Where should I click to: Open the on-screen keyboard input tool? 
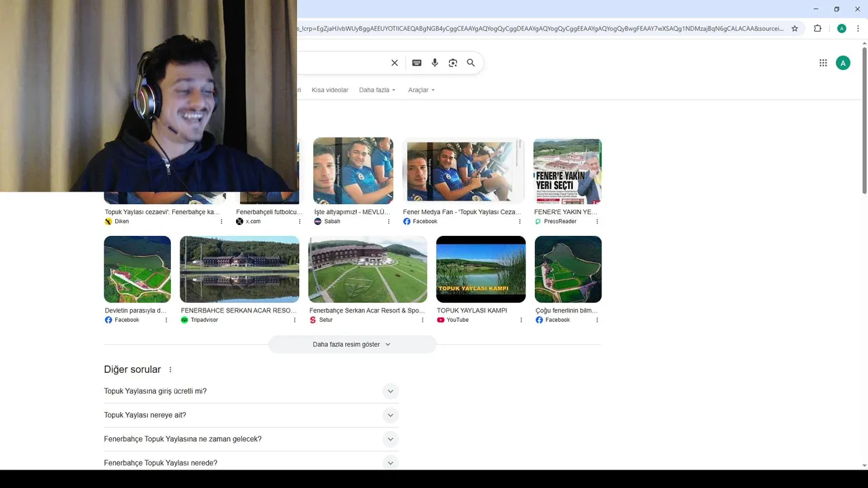pyautogui.click(x=417, y=63)
